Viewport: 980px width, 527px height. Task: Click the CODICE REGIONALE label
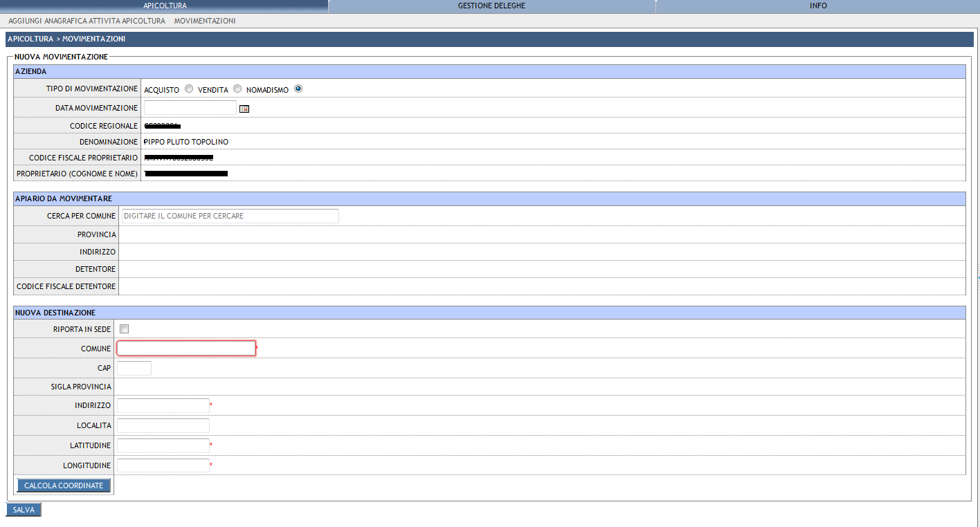[104, 126]
